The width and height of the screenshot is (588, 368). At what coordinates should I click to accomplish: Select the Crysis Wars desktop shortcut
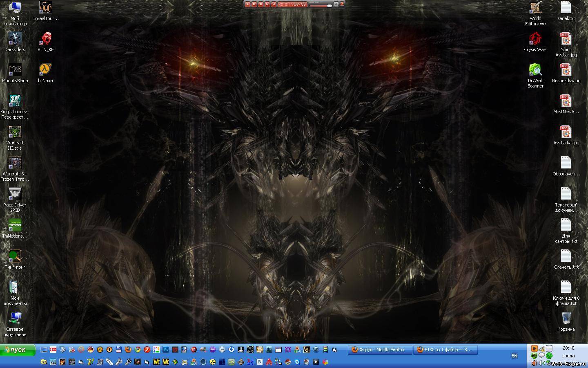[535, 39]
